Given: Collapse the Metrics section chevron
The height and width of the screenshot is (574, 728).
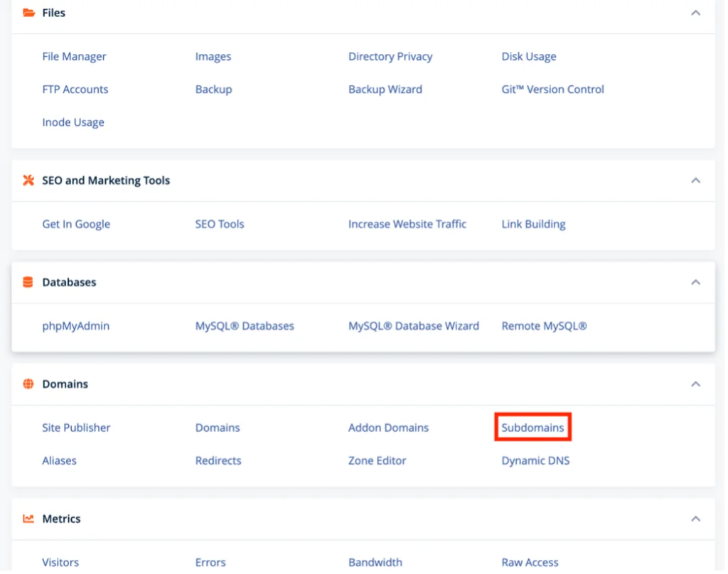Looking at the screenshot, I should [695, 519].
